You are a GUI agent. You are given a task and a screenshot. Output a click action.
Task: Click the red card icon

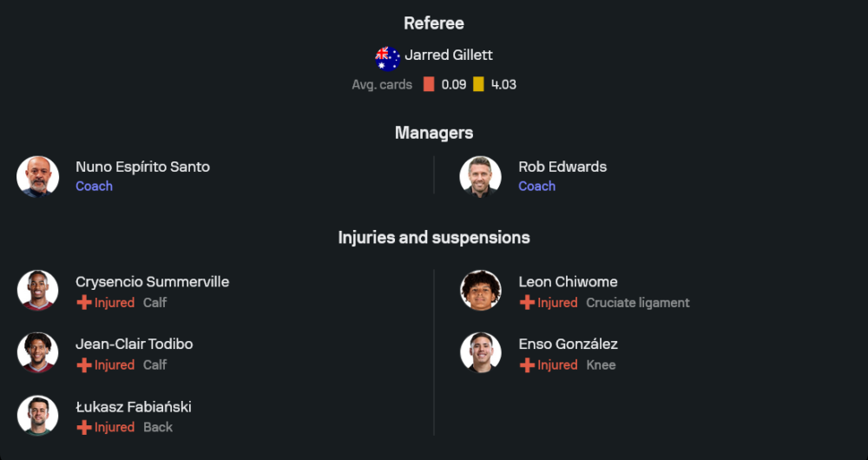pos(429,84)
